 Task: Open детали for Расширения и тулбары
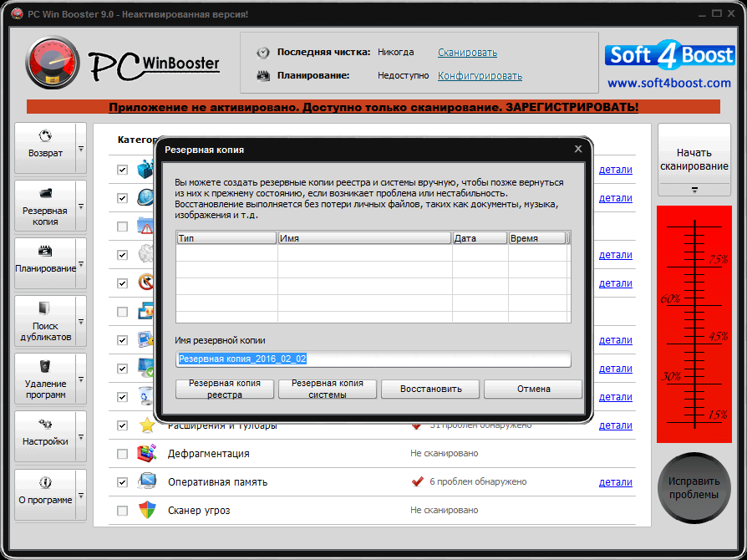tap(616, 425)
